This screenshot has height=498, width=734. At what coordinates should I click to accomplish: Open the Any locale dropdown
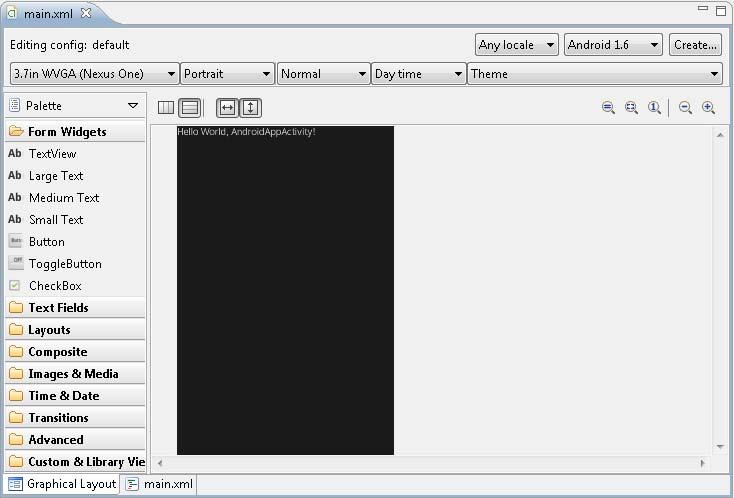pyautogui.click(x=517, y=45)
